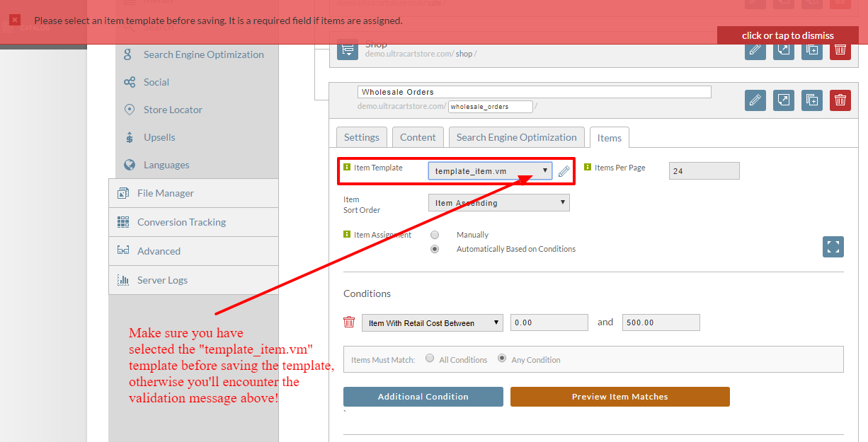
Task: Expand items panel to fullscreen
Action: tap(833, 247)
